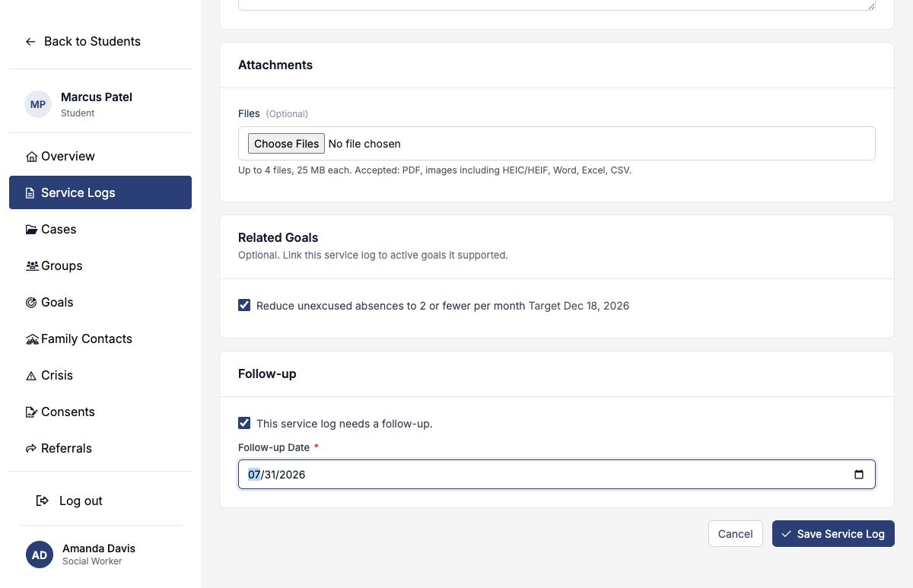
Task: Click the Groups people icon
Action: 32,266
